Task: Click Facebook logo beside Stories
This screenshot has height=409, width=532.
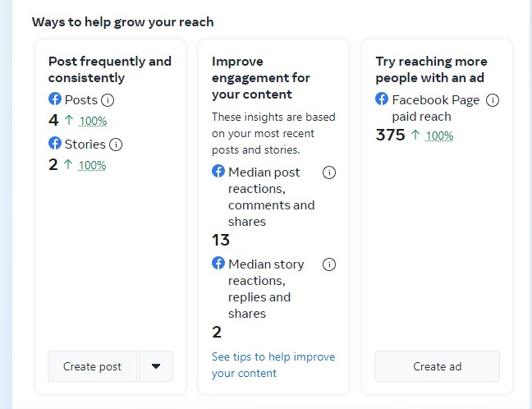Action: click(x=55, y=144)
